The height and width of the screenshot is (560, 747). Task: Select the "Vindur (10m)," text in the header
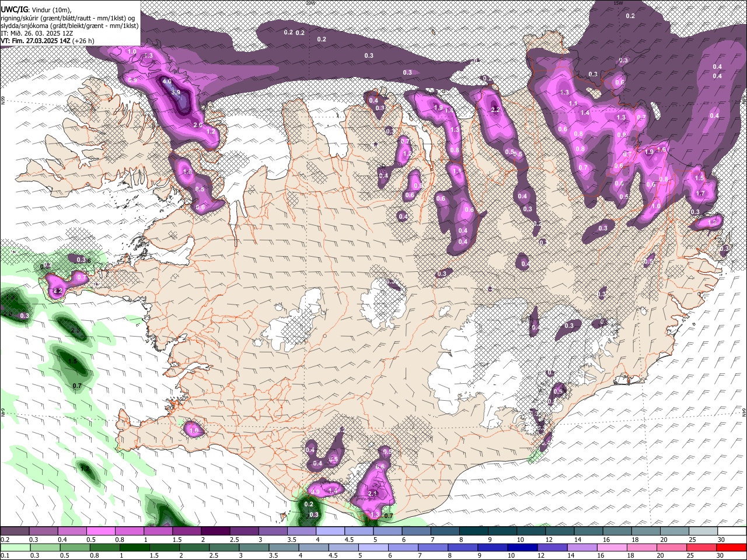tap(51, 10)
